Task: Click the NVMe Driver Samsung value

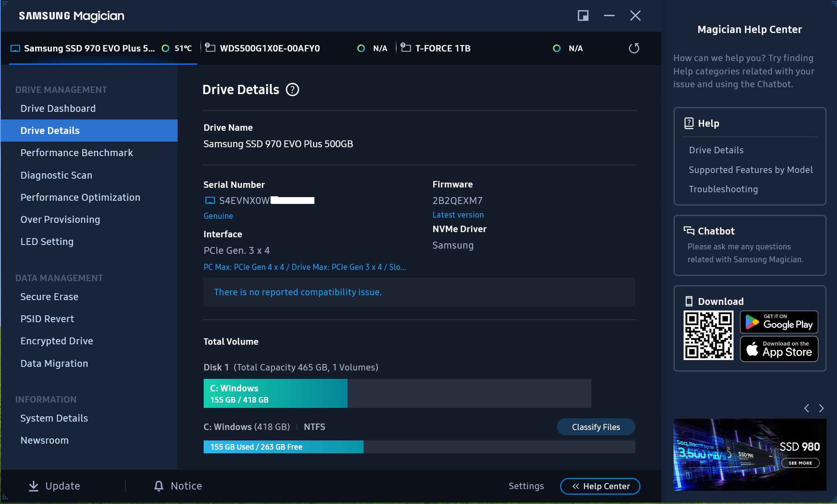Action: point(453,245)
